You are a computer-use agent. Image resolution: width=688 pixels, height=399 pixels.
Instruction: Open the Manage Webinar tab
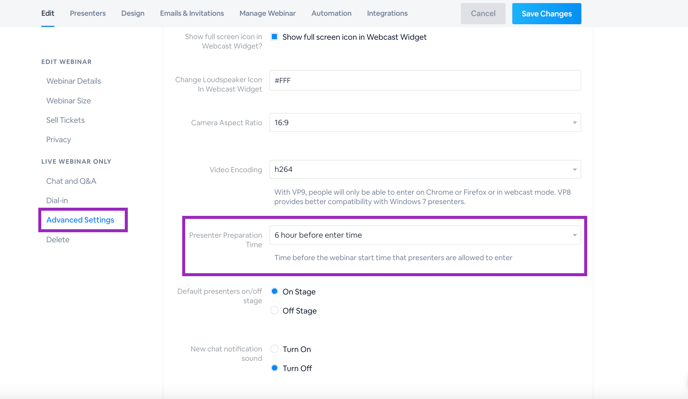click(268, 13)
